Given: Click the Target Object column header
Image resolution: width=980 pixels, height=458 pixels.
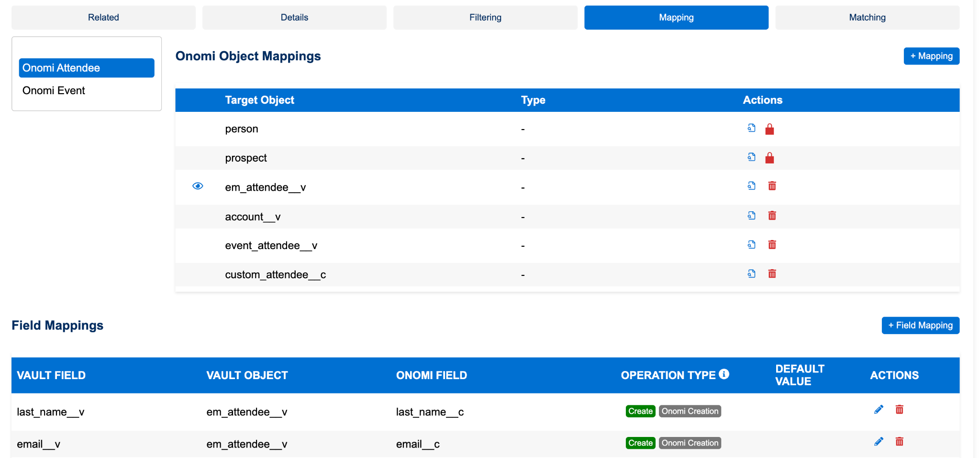Looking at the screenshot, I should coord(259,100).
